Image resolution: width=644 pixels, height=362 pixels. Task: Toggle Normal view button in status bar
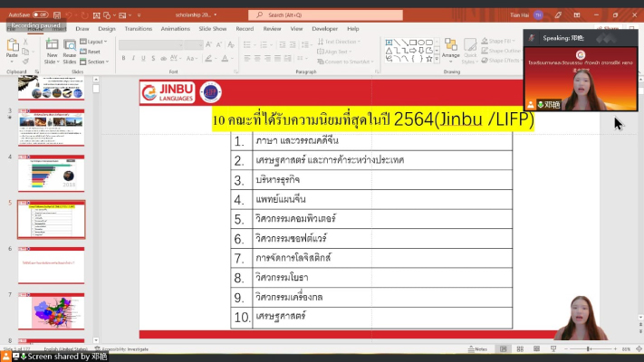[503, 348]
